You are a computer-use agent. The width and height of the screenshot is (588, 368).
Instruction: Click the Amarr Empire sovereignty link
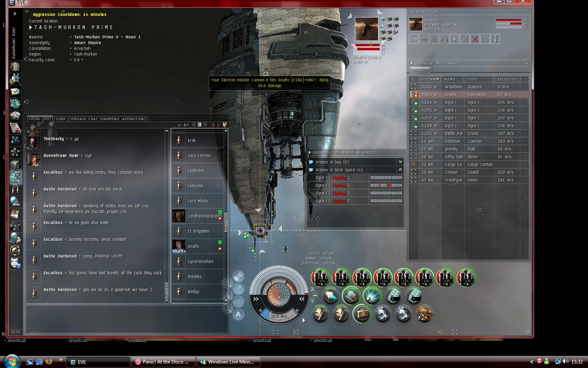coord(87,43)
